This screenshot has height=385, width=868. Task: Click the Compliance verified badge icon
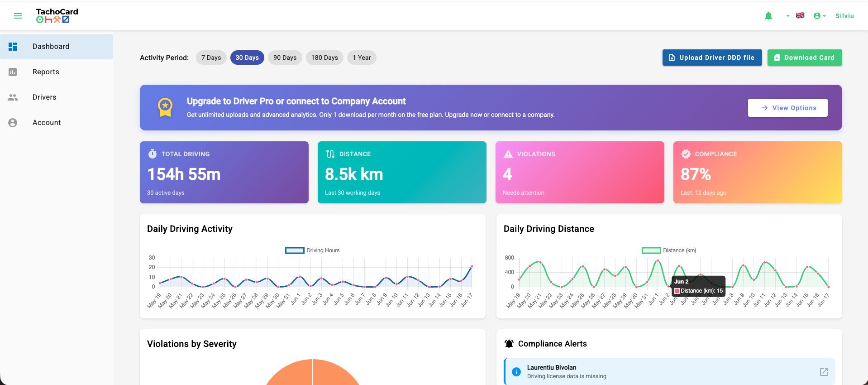(x=686, y=154)
